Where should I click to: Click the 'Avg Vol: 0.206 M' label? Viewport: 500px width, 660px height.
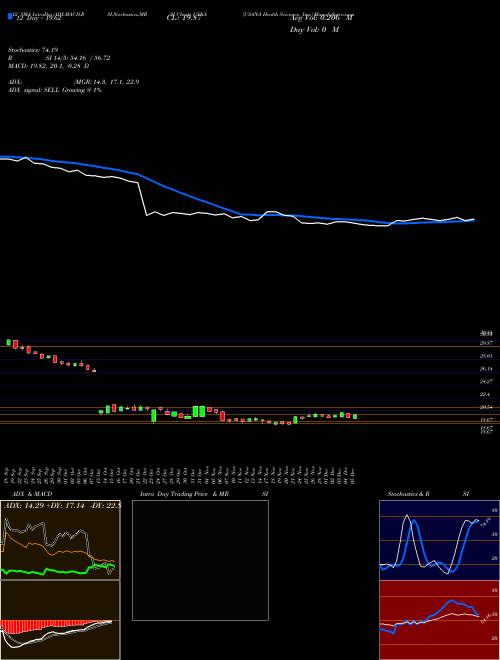point(322,18)
